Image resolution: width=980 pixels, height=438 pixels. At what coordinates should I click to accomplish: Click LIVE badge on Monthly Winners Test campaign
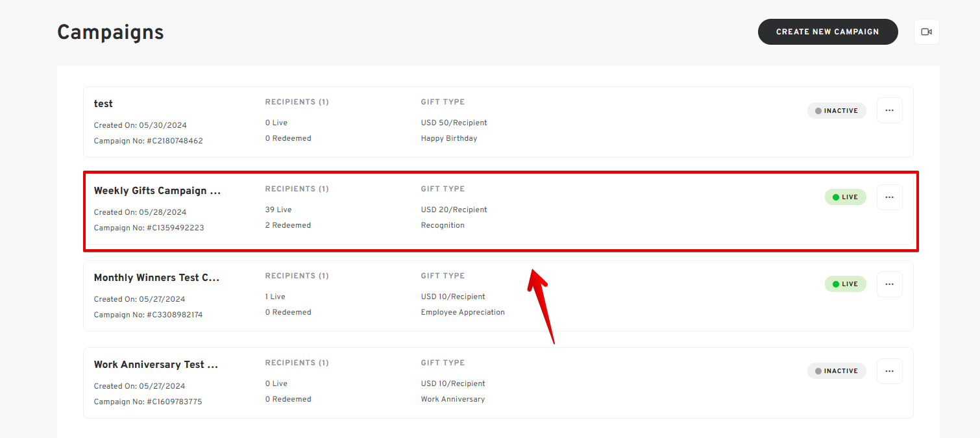[845, 284]
